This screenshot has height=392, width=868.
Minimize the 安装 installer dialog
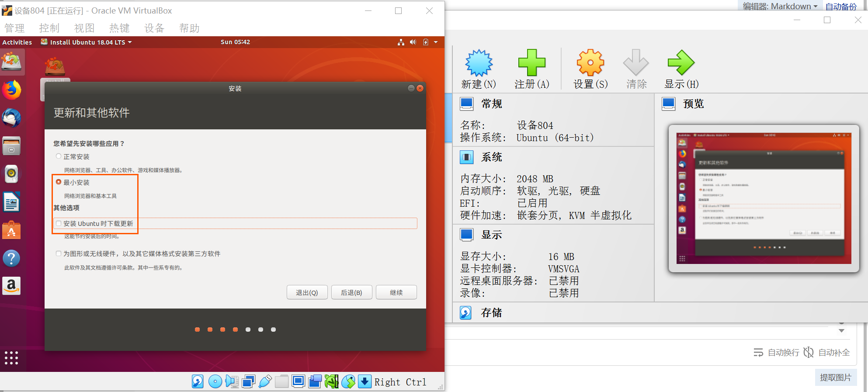(x=411, y=88)
